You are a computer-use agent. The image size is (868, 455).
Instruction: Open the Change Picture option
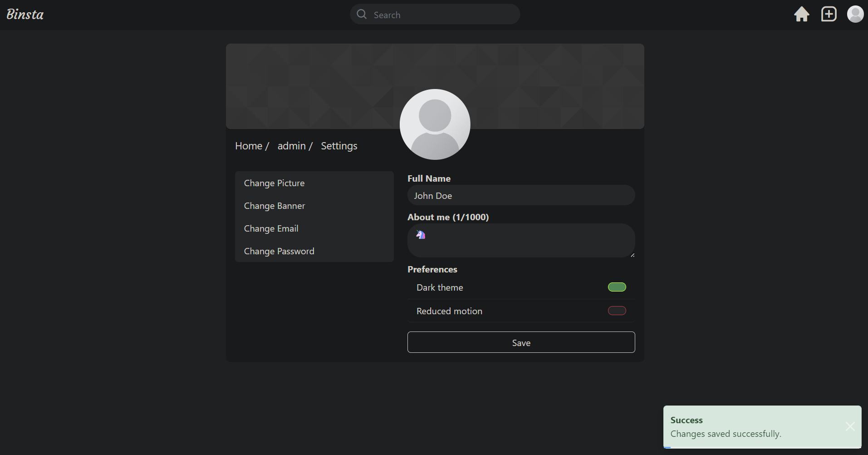coord(274,183)
